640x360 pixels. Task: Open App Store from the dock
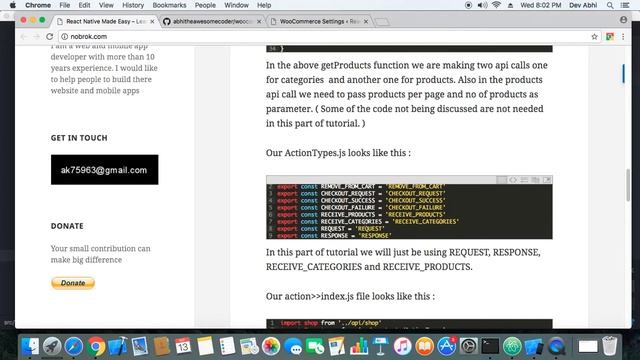(447, 347)
